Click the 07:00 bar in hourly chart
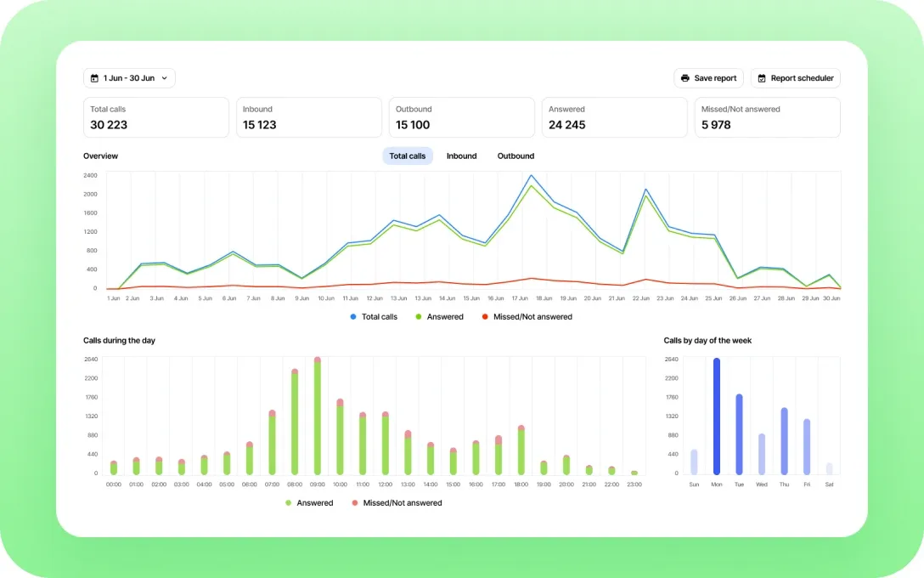 pyautogui.click(x=272, y=442)
